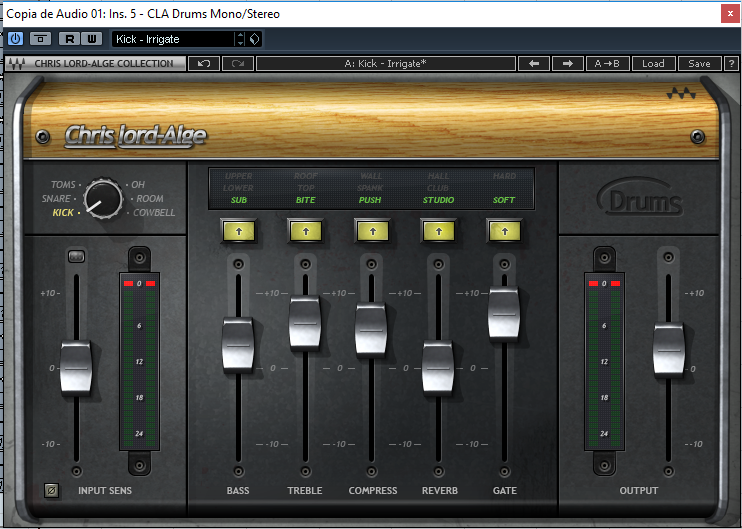Select KICK drum type
Viewport: 742px width, 529px height.
(63, 213)
